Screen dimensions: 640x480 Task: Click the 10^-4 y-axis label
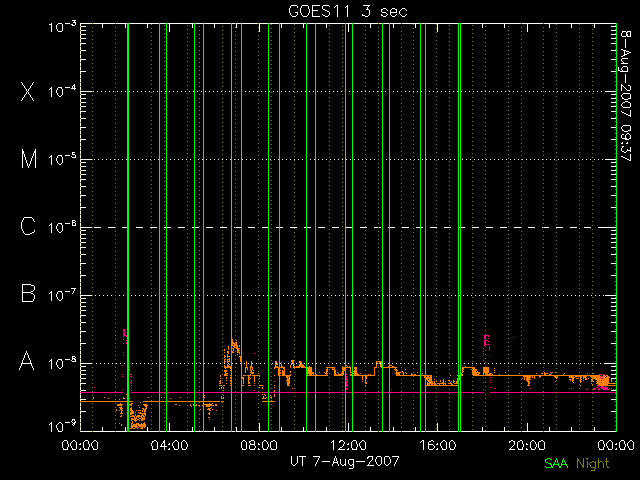click(x=62, y=91)
